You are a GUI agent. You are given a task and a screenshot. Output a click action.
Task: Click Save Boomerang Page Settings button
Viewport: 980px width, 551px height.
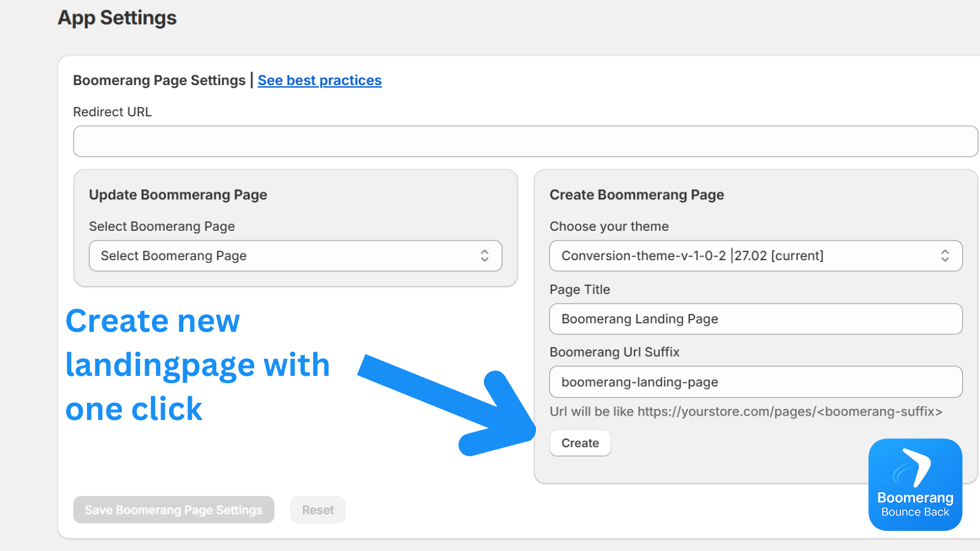174,510
